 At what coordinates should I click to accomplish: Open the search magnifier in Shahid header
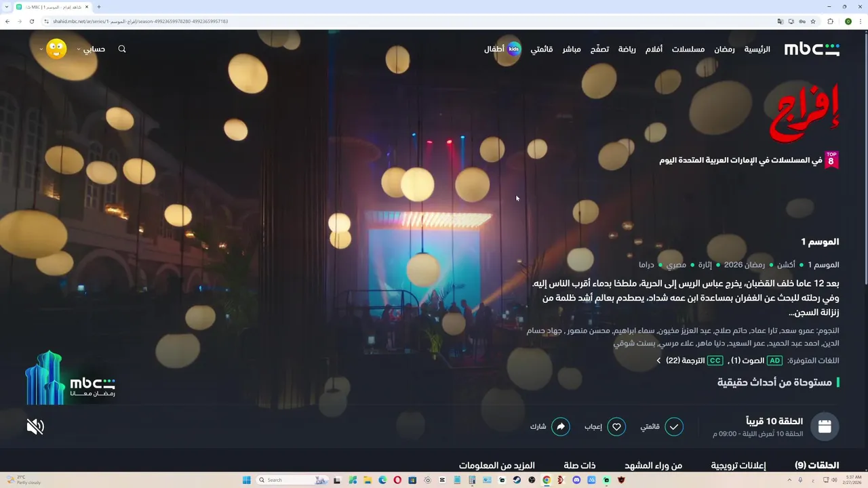point(122,49)
